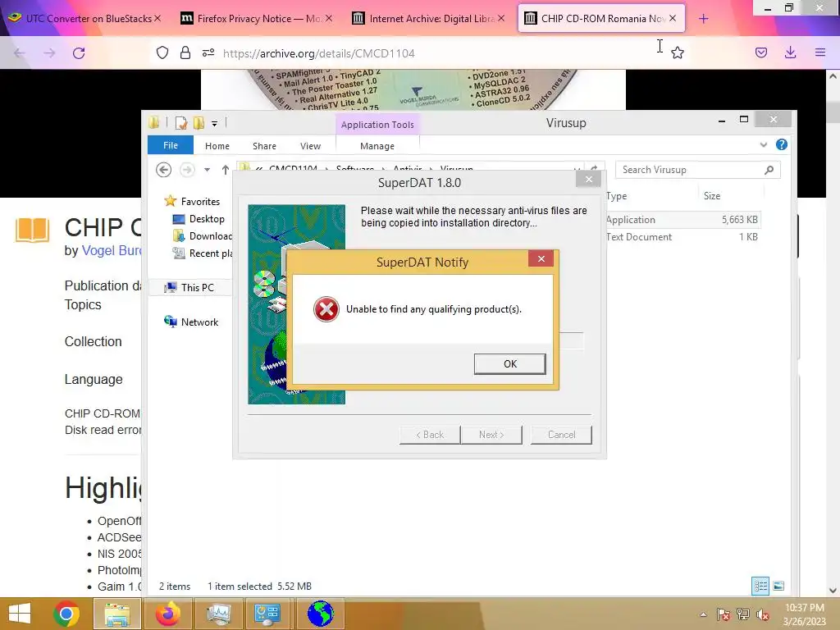Click the Firefox tracking protection shield
Screen dimensions: 840x630
[x=162, y=52]
